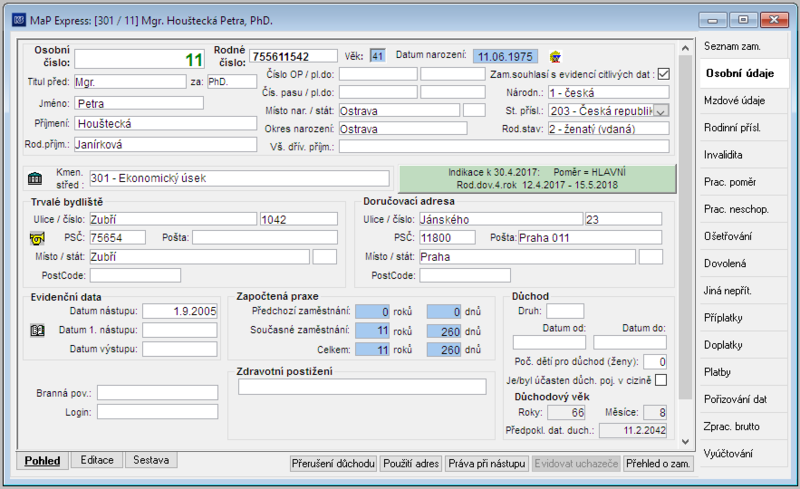Open Prac. poměr section
800x489 pixels.
point(743,182)
